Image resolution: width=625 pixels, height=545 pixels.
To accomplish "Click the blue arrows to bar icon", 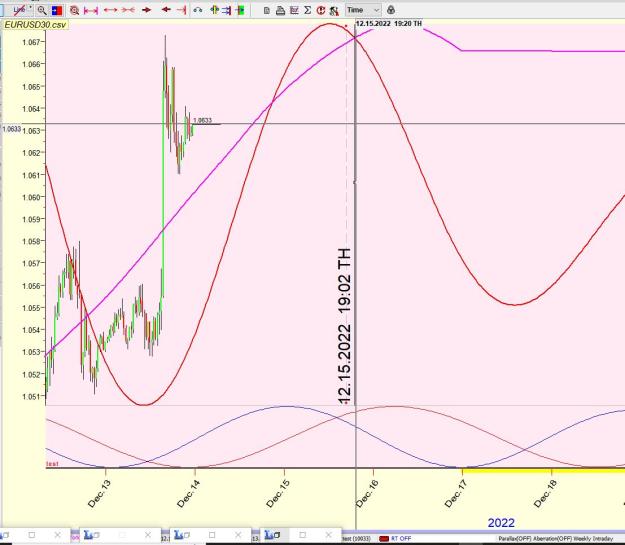I will tap(227, 10).
